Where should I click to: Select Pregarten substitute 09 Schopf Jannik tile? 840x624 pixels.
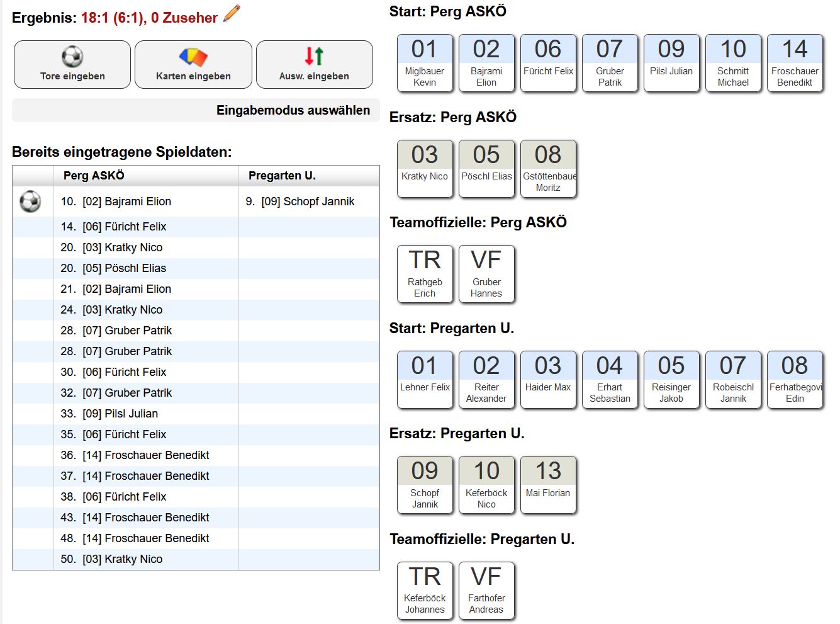(425, 485)
